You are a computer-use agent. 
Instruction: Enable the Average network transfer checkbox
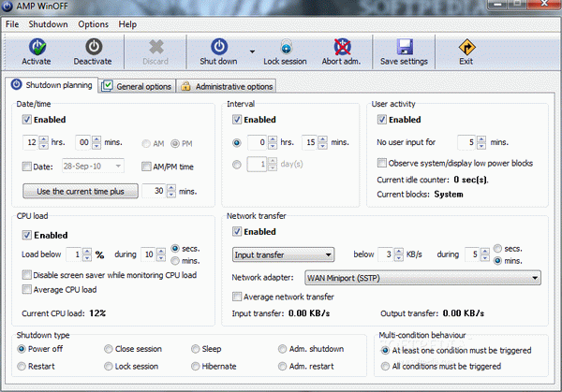coord(237,297)
